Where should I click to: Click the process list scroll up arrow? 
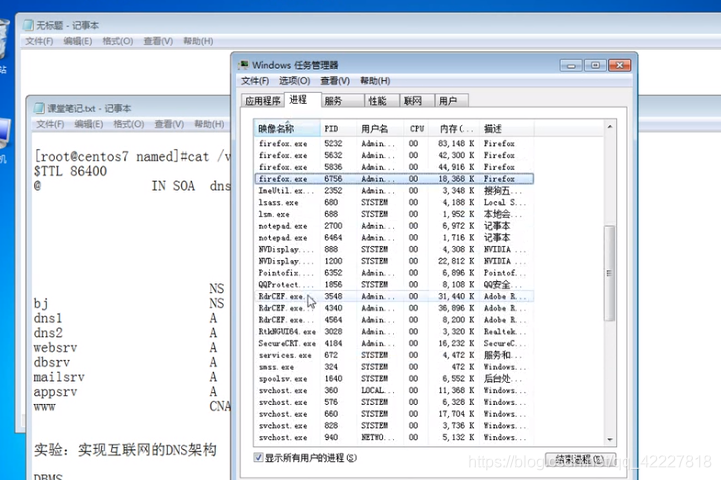click(610, 126)
